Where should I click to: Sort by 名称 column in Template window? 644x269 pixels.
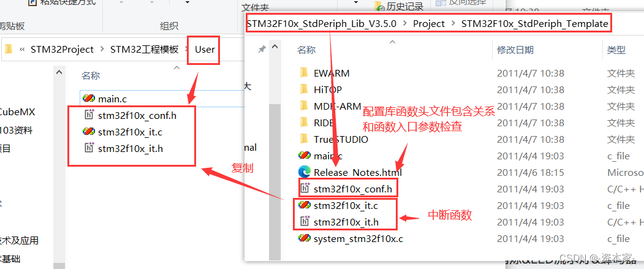pos(306,50)
